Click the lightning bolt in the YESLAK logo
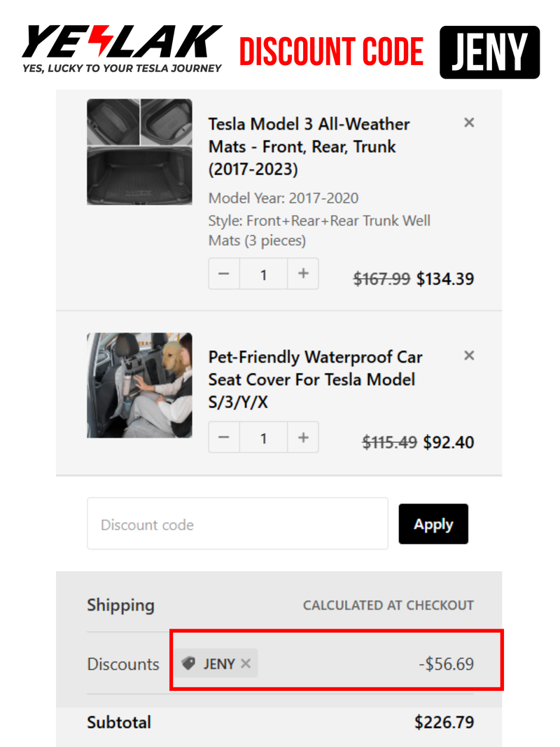The image size is (560, 747). [100, 42]
